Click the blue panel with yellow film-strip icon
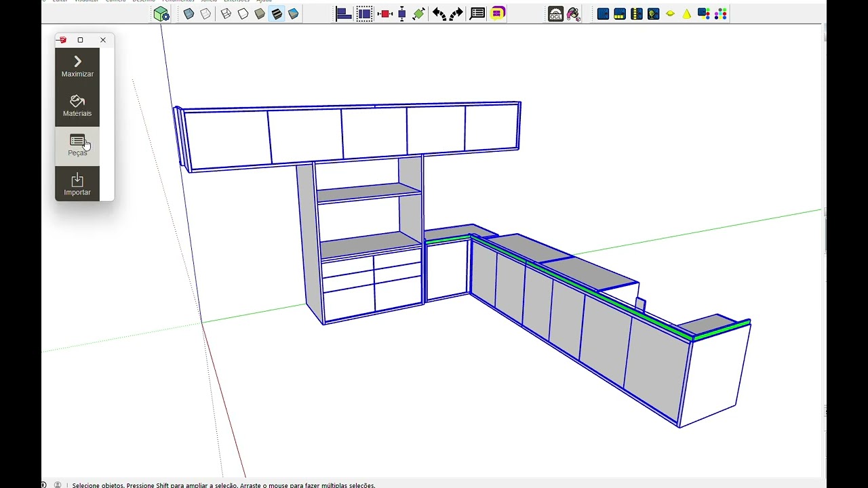 (636, 14)
